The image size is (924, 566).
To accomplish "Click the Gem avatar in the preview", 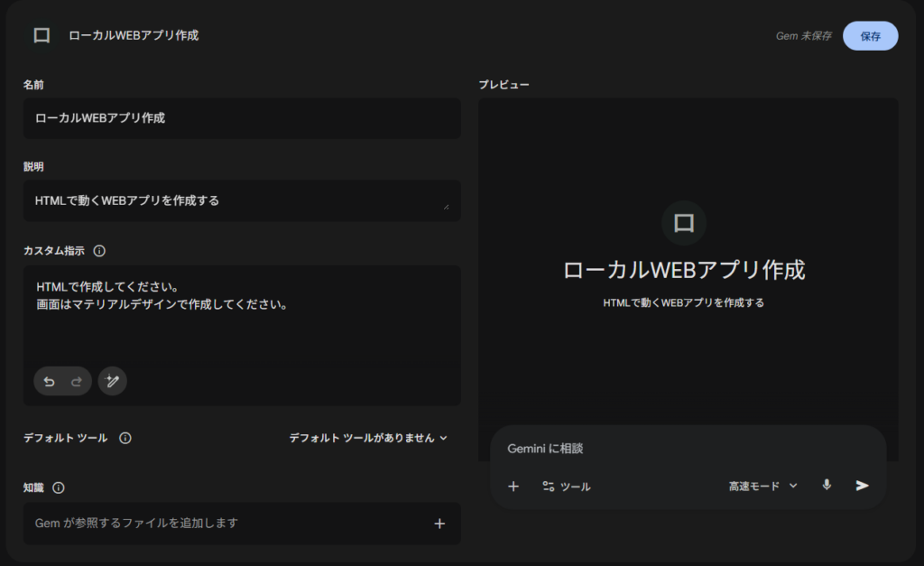I will (684, 223).
